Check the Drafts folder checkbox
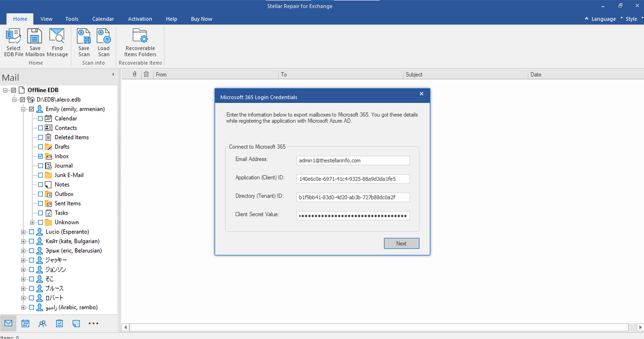 pyautogui.click(x=41, y=147)
